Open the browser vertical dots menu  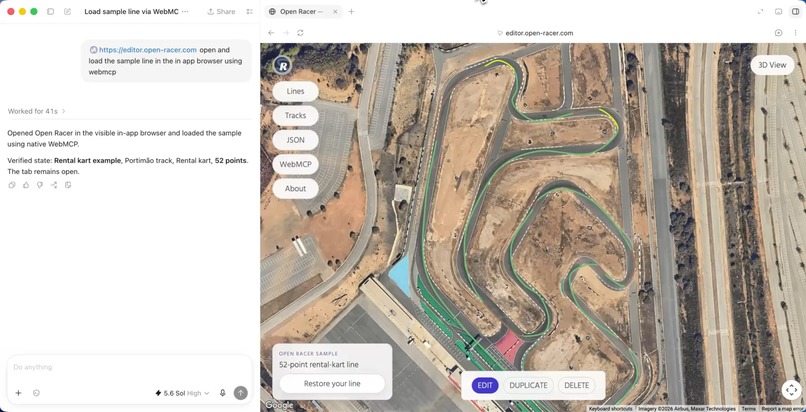coord(795,32)
